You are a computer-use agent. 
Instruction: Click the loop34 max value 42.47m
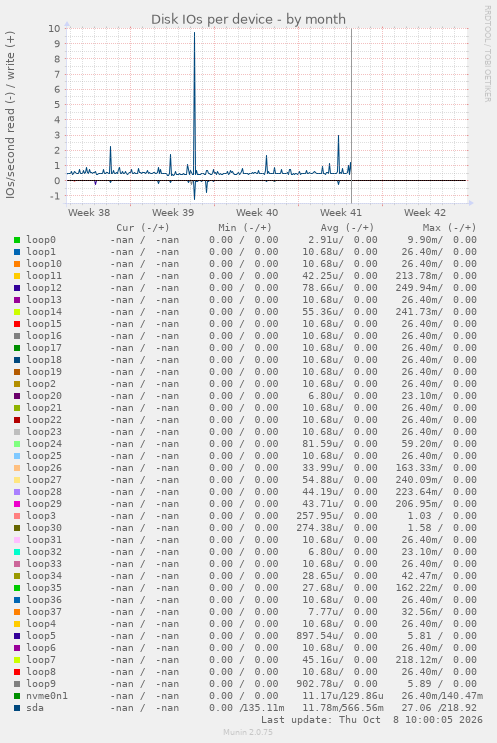point(422,576)
